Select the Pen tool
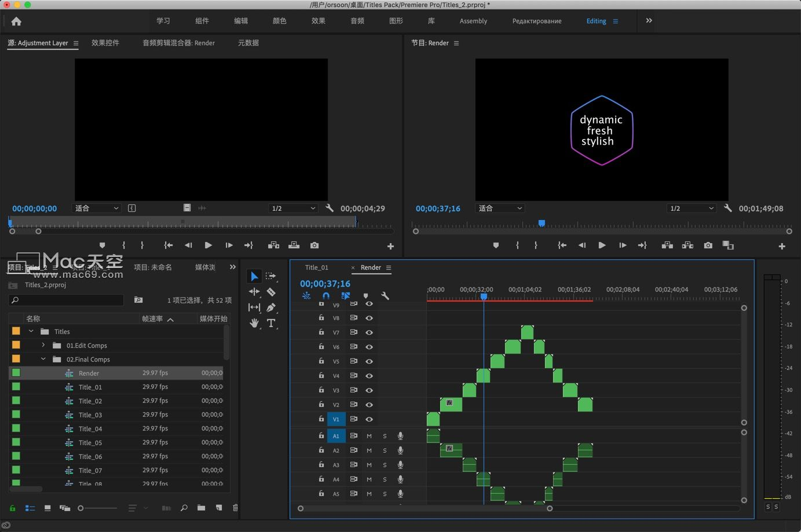The height and width of the screenshot is (532, 801). (271, 307)
